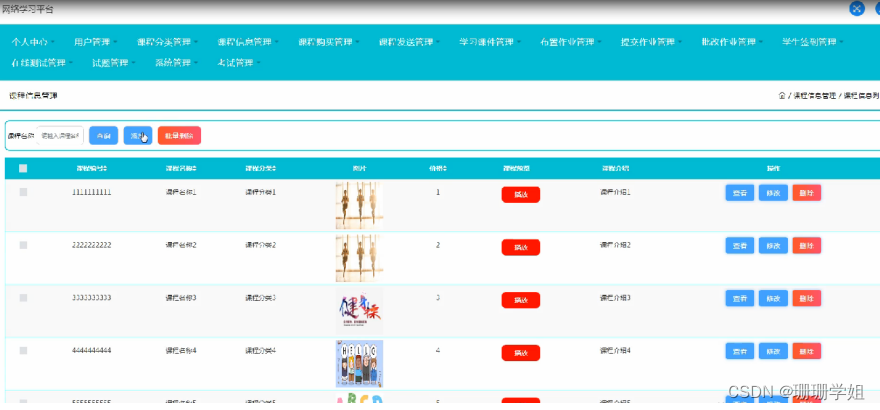
Task: Open 学生签到管理 menu
Action: [813, 42]
